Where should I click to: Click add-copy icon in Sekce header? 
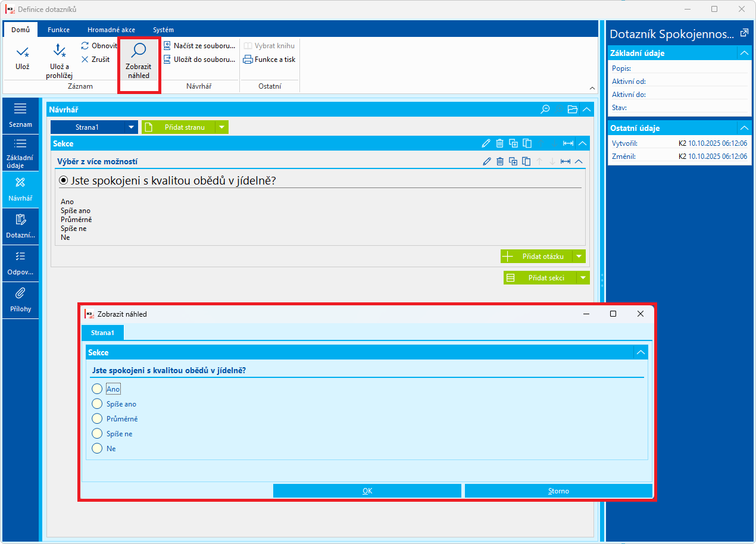click(x=513, y=143)
